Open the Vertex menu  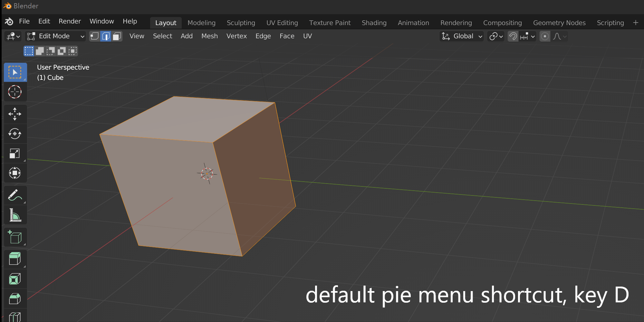(236, 36)
